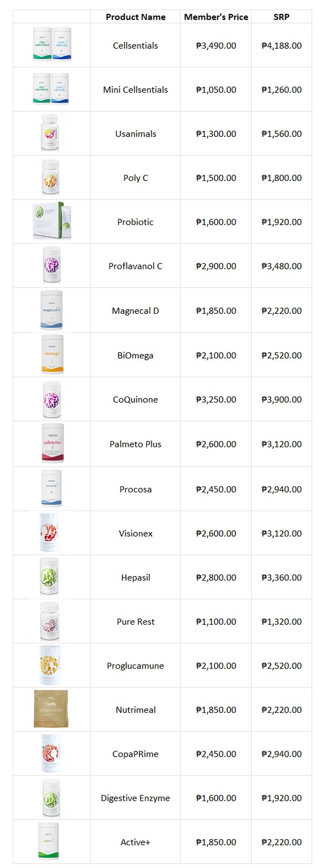Viewport: 328px width, 868px height.
Task: Open the Nutrimeal vanilla pouch image
Action: [51, 709]
